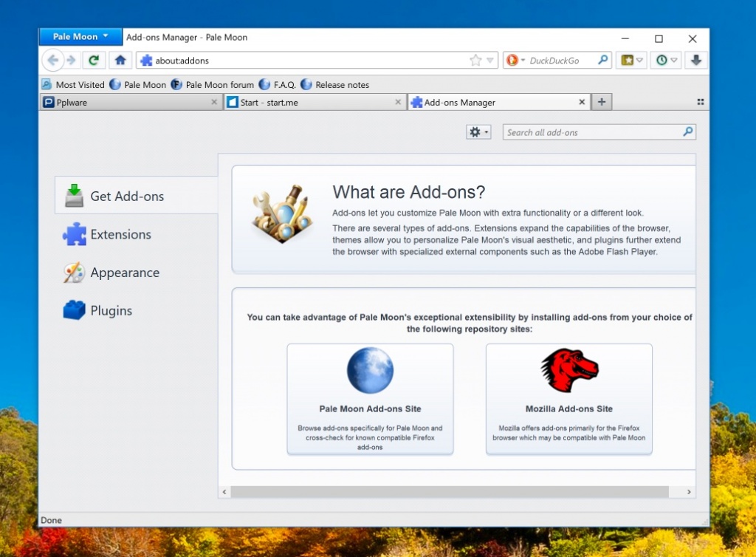Go back using the back arrow
Image resolution: width=756 pixels, height=557 pixels.
[53, 60]
